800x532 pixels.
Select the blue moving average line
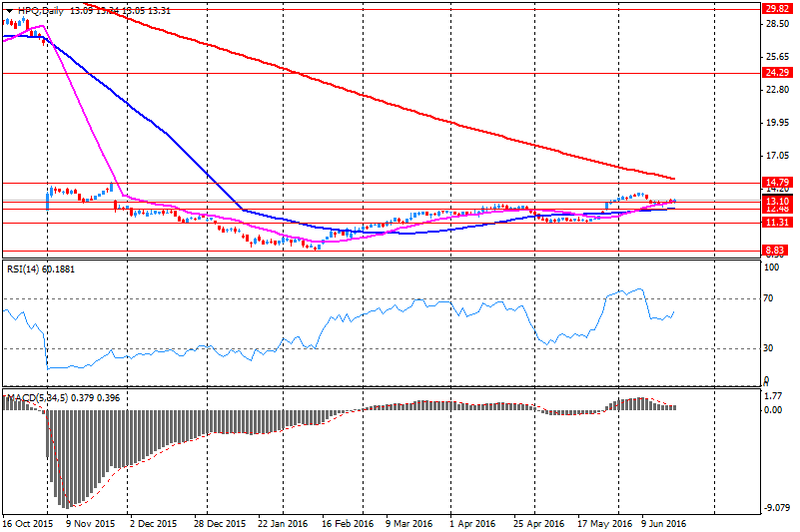point(169,135)
